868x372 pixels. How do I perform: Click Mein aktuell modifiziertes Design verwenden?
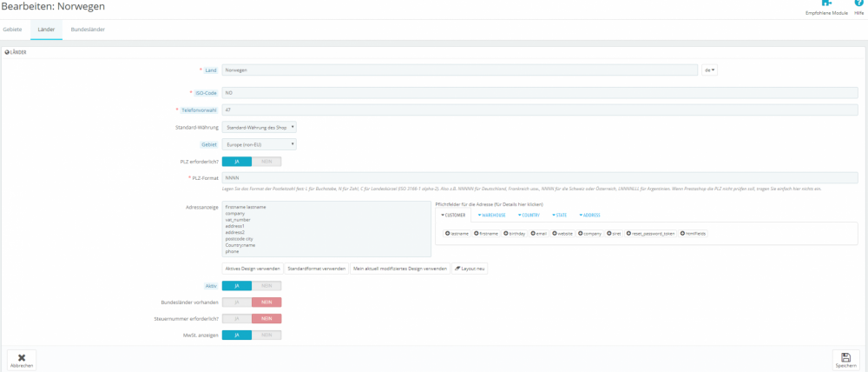(x=400, y=269)
